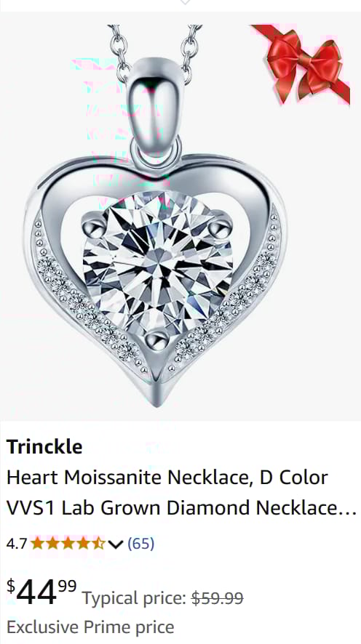Open the Trinckle brand name
The height and width of the screenshot is (644, 361).
click(x=44, y=446)
